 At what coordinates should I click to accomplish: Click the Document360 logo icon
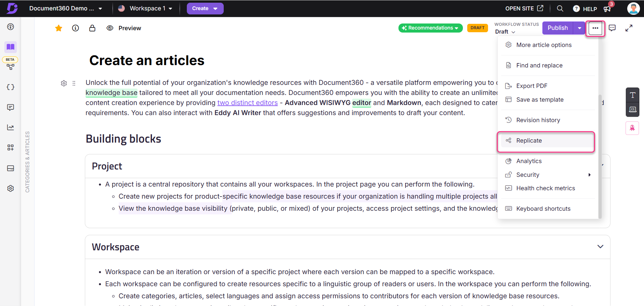pos(12,8)
